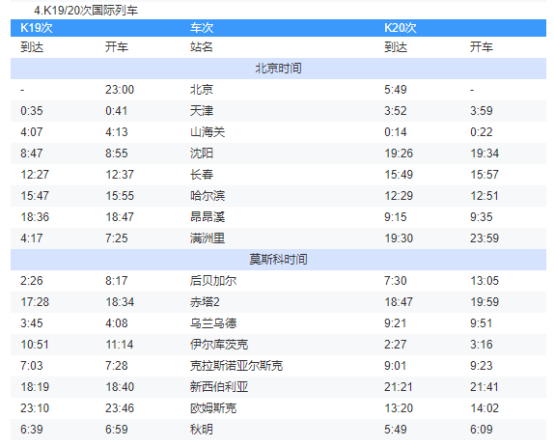Click K20 departure time 9:35
Viewport: 554px width, 443px height.
(x=481, y=217)
